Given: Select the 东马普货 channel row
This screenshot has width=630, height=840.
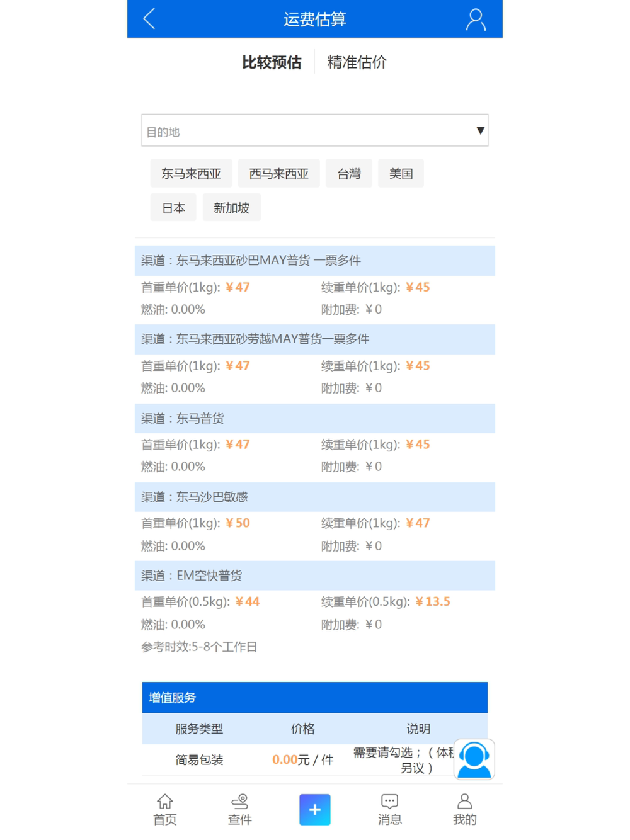Looking at the screenshot, I should click(x=315, y=418).
